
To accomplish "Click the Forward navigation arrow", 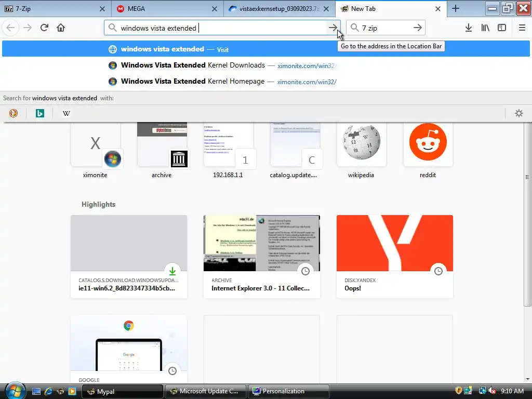I will coord(28,28).
